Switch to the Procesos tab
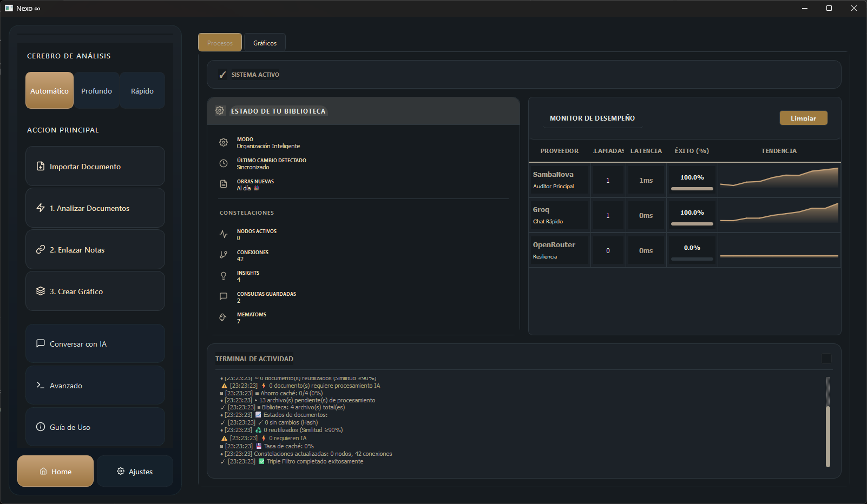Image resolution: width=867 pixels, height=504 pixels. click(220, 43)
